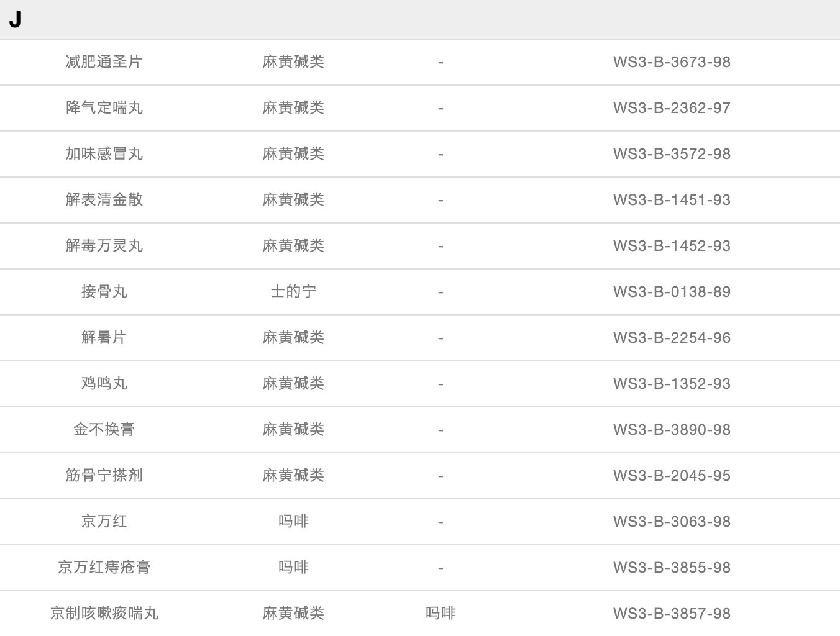Viewport: 840px width, 636px height.
Task: Select standard code WS3-B-0138-89
Action: click(672, 292)
